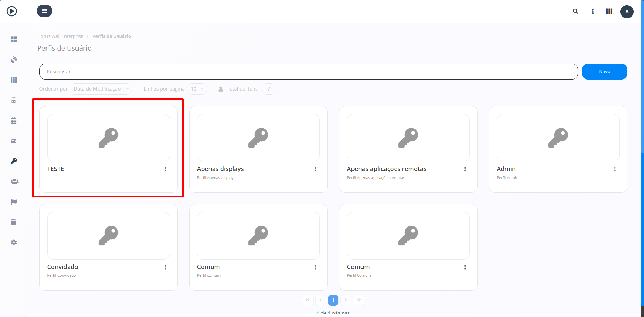Open the Horus Wall Enterprise breadcrumb link

click(60, 36)
